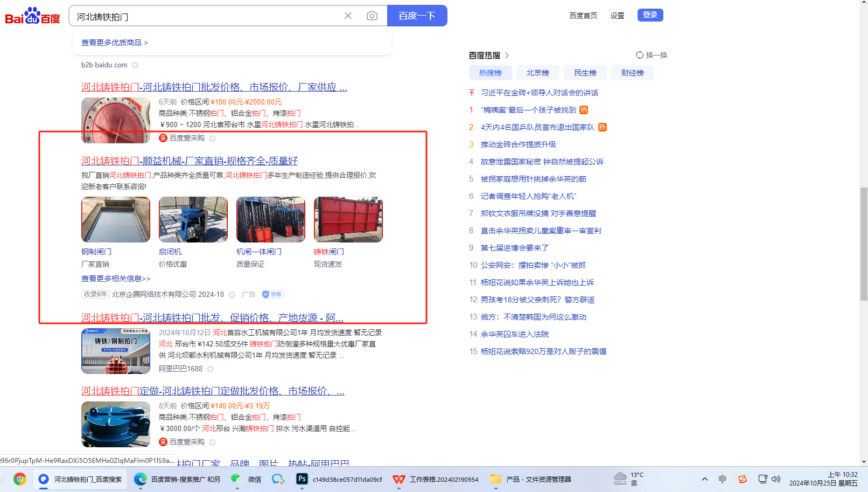The height and width of the screenshot is (492, 868).
Task: Click the Baidu logo
Action: coord(33,16)
